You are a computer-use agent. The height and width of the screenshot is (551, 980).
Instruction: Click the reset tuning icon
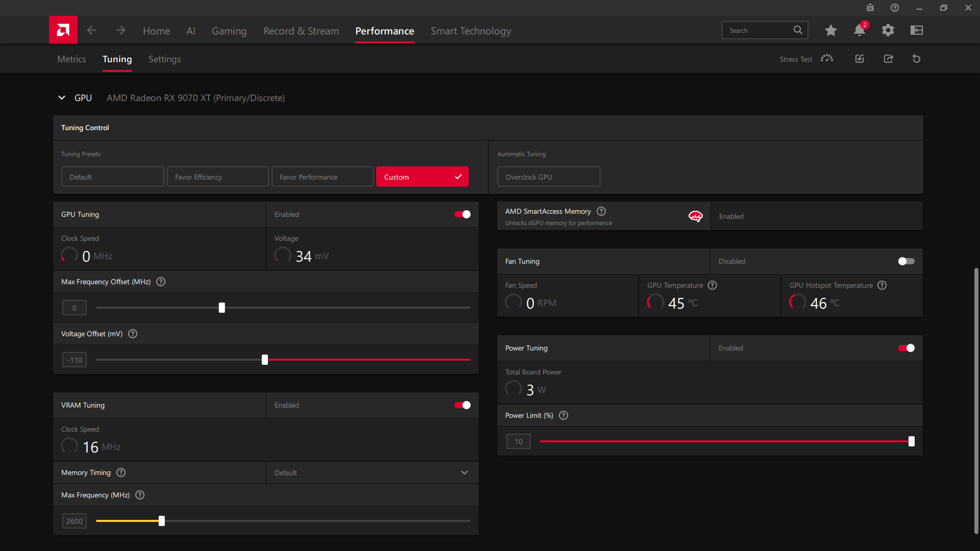917,59
